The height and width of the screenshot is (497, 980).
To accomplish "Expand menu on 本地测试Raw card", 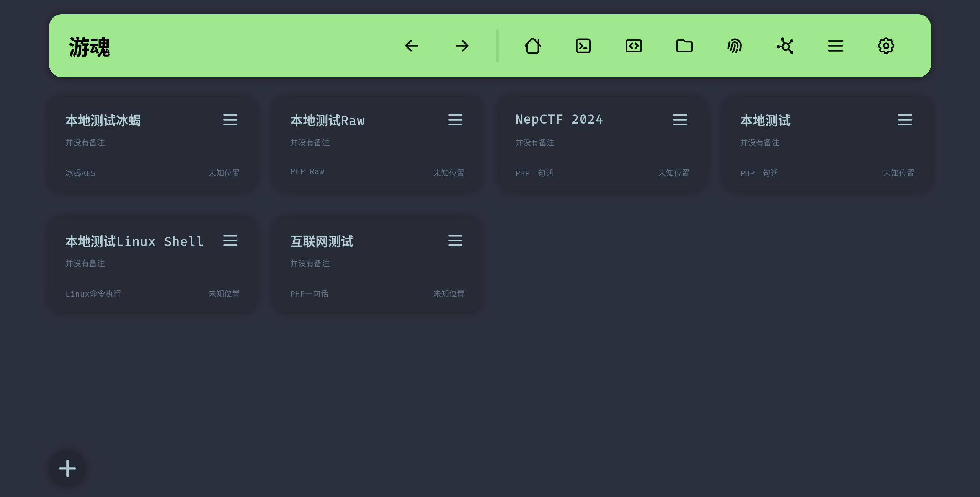I will click(x=455, y=120).
